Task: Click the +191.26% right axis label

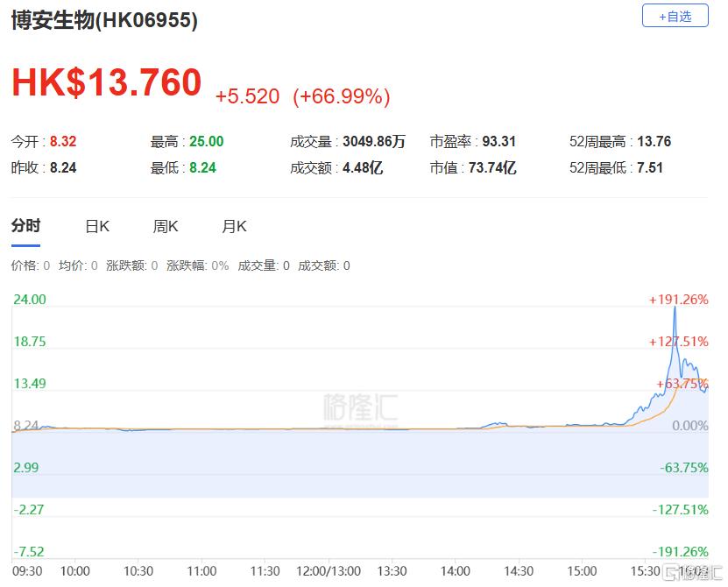Action: [x=678, y=300]
